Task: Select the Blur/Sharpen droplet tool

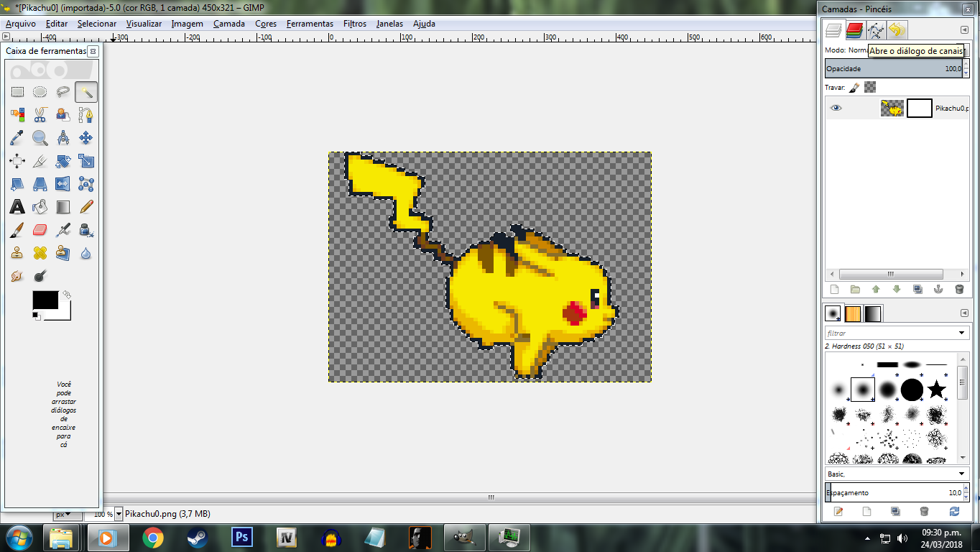Action: coord(86,253)
